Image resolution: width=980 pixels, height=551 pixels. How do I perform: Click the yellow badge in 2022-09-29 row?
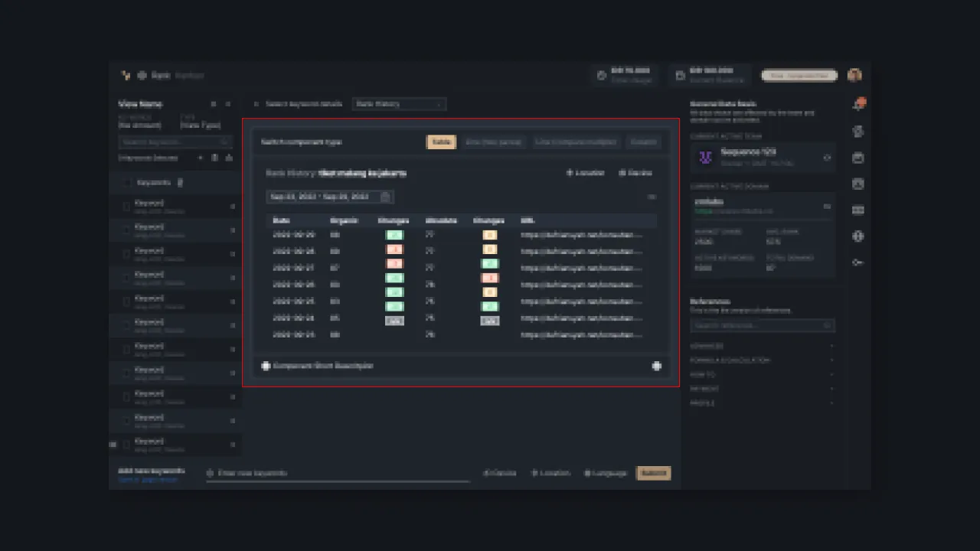tap(490, 235)
